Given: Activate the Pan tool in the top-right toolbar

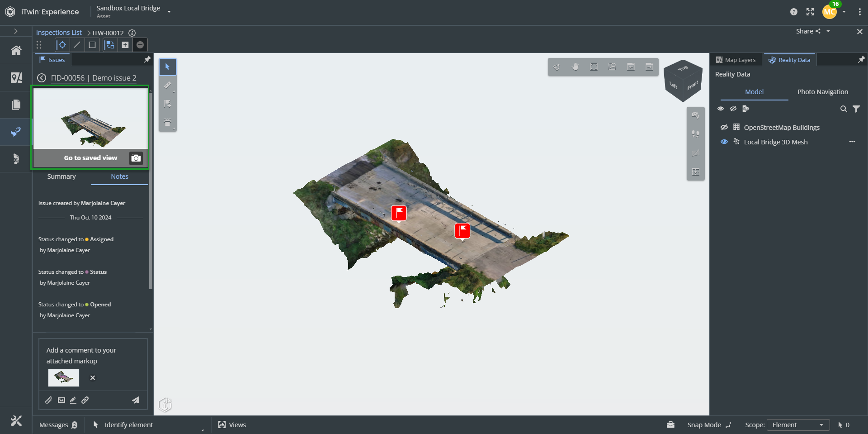Looking at the screenshot, I should 575,67.
